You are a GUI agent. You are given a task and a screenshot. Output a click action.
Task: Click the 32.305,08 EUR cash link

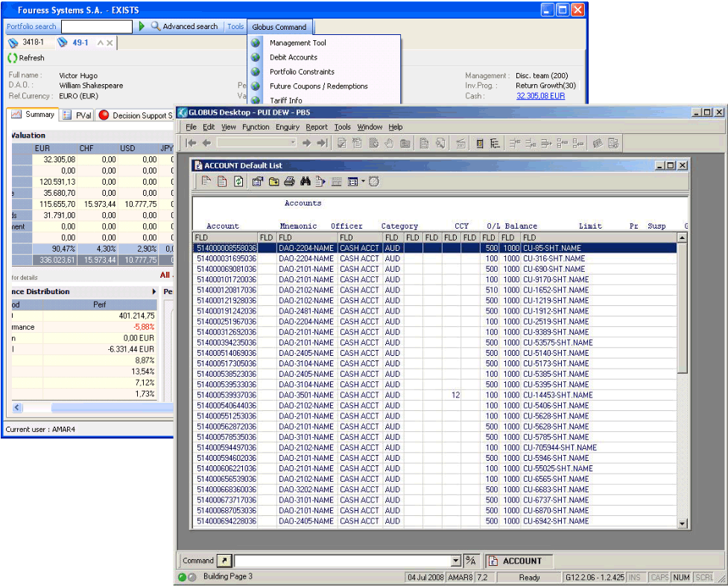click(x=540, y=96)
